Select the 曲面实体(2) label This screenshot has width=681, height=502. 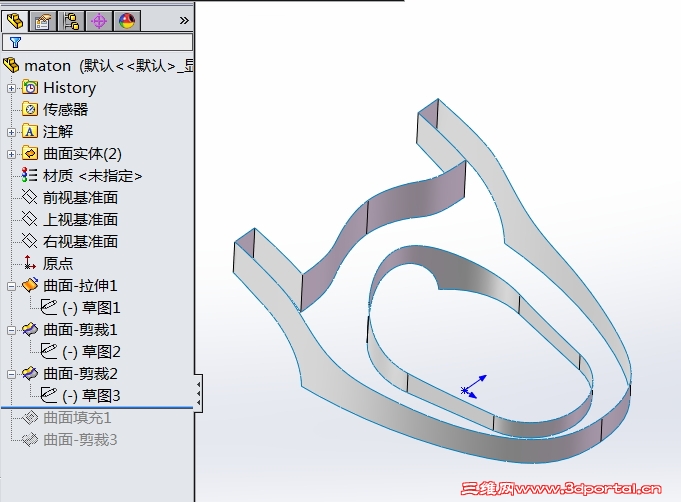pyautogui.click(x=83, y=154)
